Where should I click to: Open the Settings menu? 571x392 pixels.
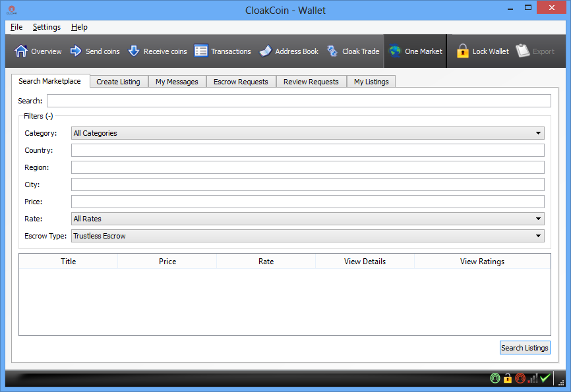click(x=47, y=27)
